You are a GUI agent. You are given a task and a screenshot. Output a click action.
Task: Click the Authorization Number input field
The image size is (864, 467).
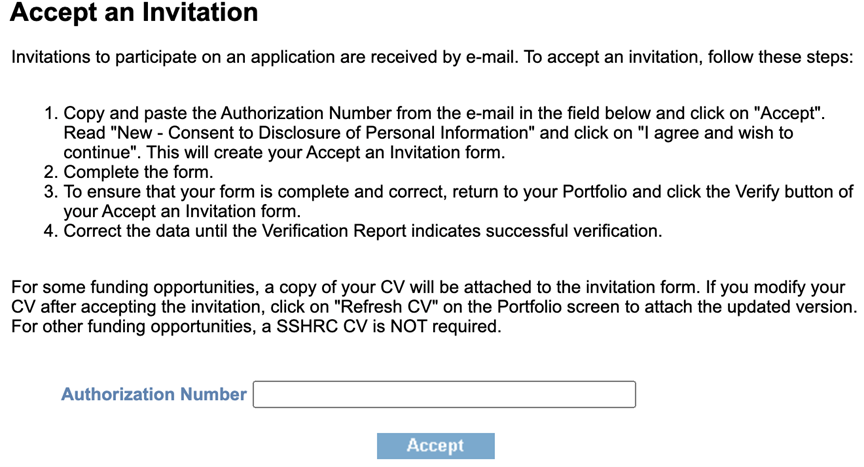click(x=444, y=394)
